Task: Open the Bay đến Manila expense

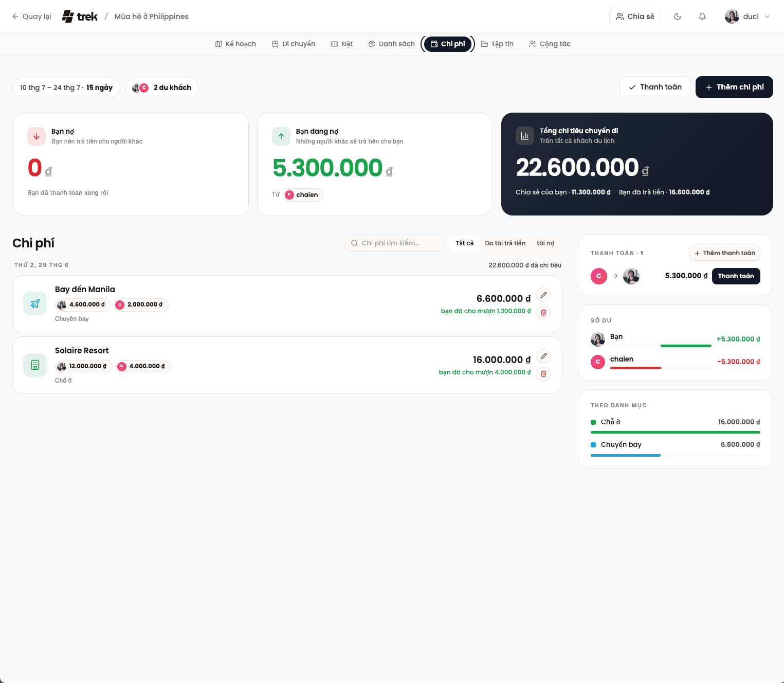Action: 287,303
